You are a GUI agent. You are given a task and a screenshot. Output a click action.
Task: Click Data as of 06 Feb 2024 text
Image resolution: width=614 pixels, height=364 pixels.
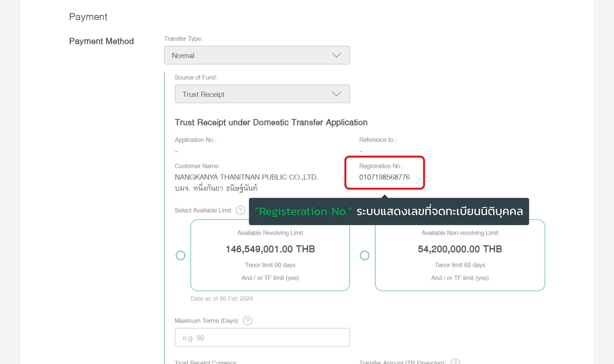[222, 299]
